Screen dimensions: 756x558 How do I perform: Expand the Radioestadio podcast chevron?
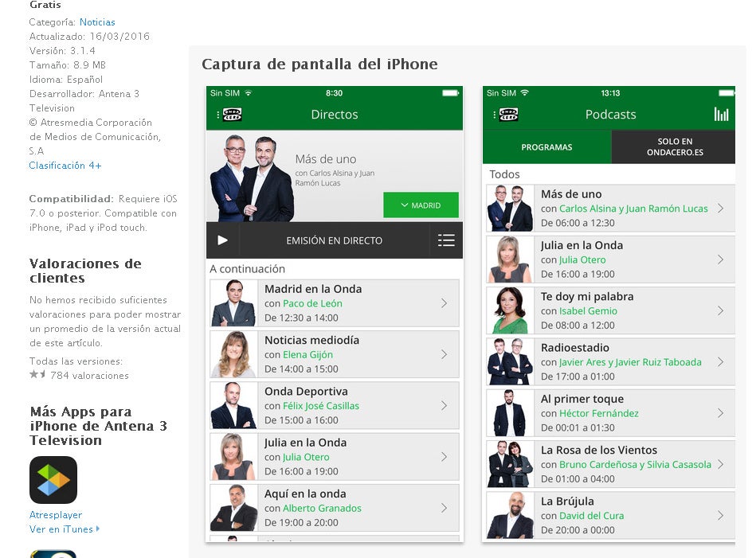pos(720,362)
